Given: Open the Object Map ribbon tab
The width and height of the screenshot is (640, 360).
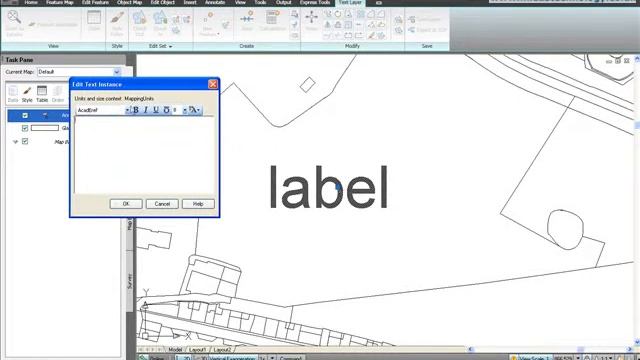Looking at the screenshot, I should (129, 2).
